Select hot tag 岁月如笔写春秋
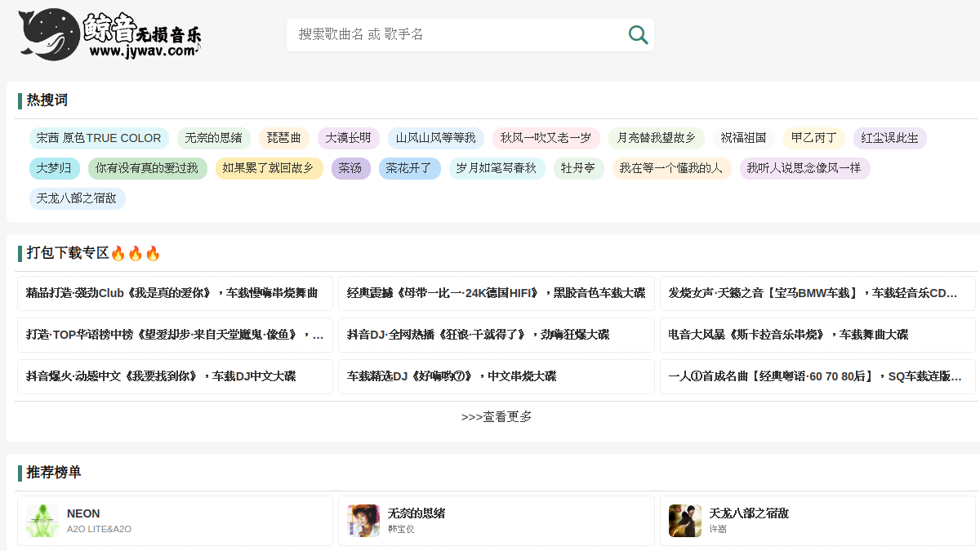 pyautogui.click(x=497, y=168)
